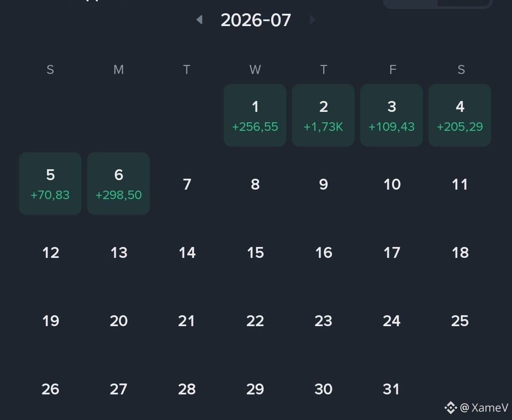Viewport: 512px width, 420px height.
Task: Toggle the switch at top right
Action: coord(438,3)
